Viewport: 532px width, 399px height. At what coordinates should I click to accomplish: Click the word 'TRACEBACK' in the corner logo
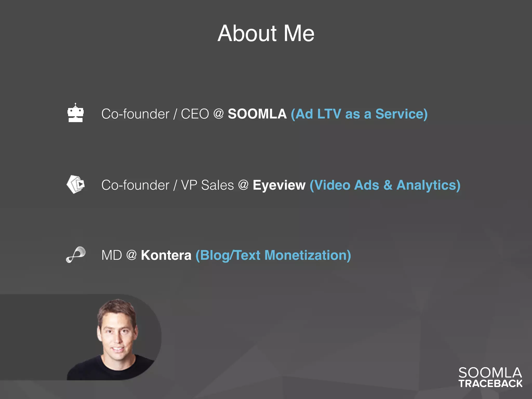tap(490, 384)
